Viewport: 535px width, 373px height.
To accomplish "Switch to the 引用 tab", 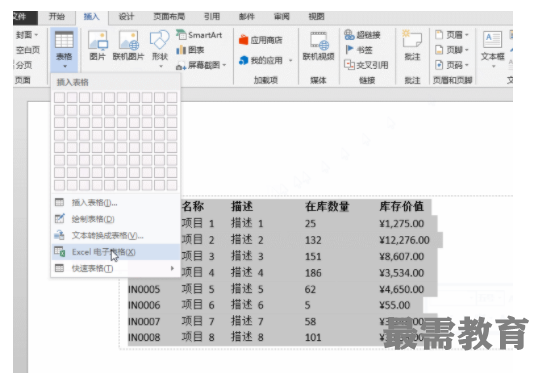I will point(212,16).
